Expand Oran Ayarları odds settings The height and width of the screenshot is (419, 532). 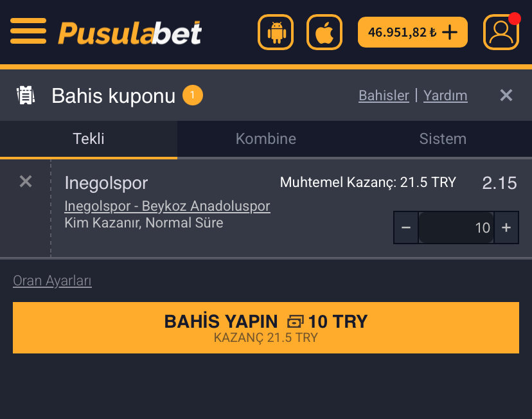tap(52, 281)
